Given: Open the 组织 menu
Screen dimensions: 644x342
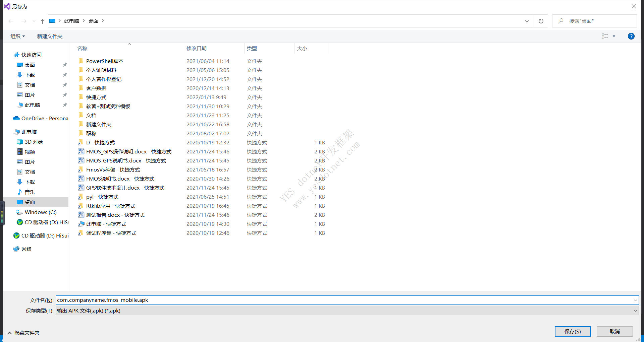Looking at the screenshot, I should 17,36.
